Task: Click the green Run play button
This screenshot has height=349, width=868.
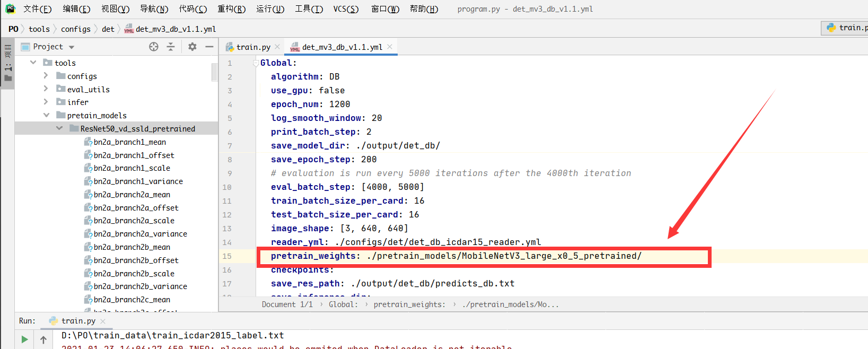Action: (24, 339)
